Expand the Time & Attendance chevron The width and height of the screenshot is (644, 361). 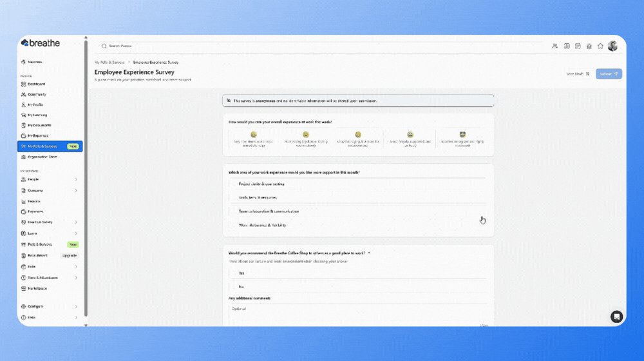point(76,278)
